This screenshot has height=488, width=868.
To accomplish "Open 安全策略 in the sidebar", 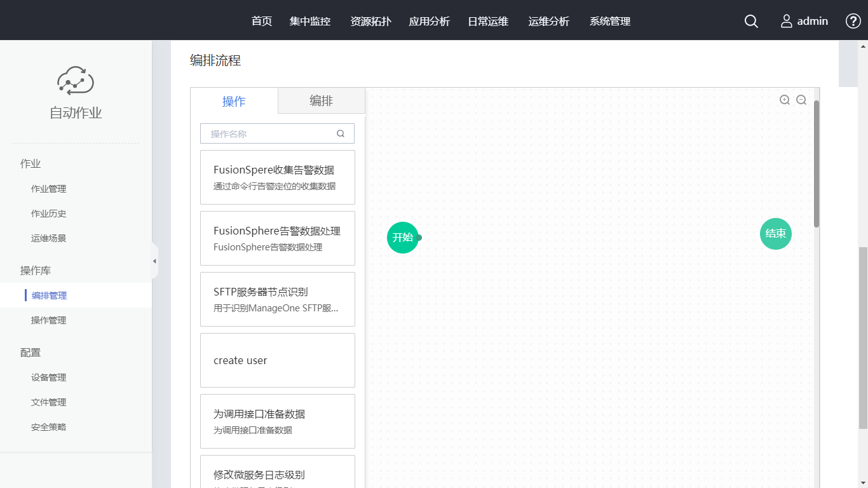I will pos(49,427).
